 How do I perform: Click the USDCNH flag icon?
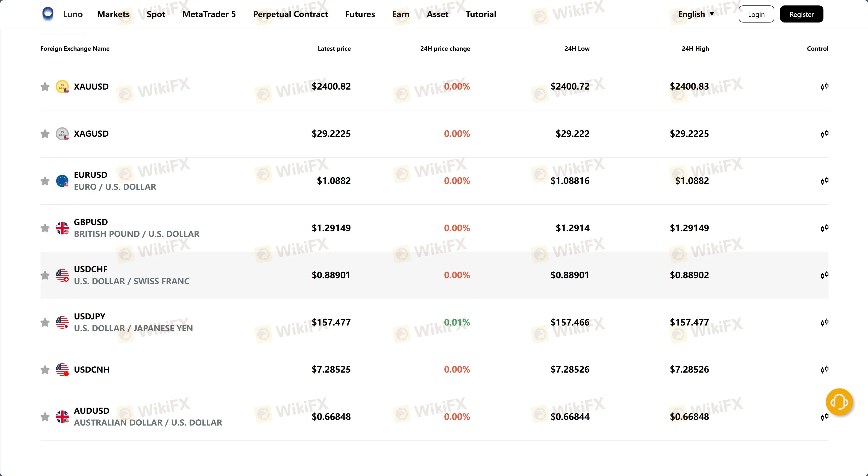tap(62, 370)
